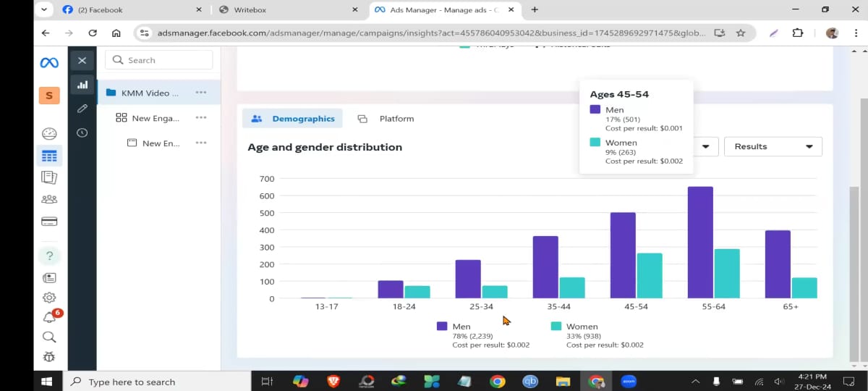
Task: Open the audiences people icon
Action: tap(49, 199)
